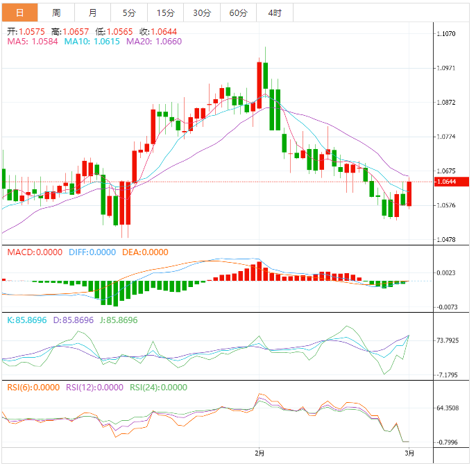Click the 收 closing price value in header
The image size is (476, 468).
(158, 31)
